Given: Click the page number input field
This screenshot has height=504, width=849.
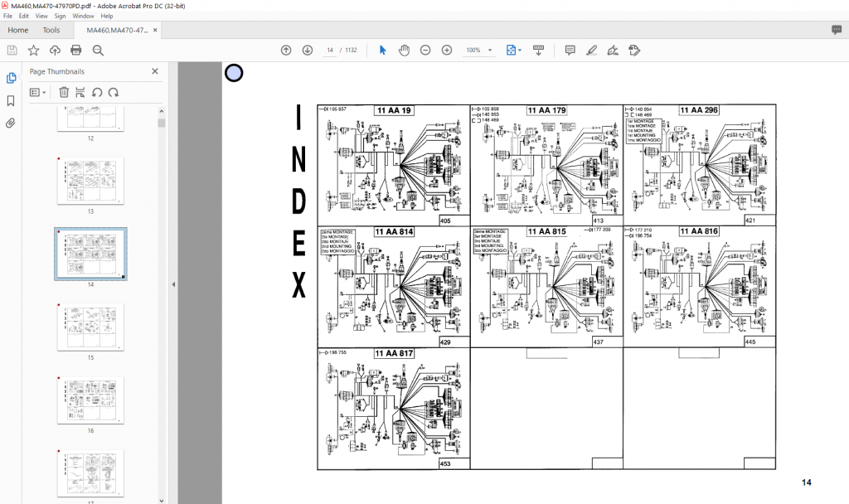Looking at the screenshot, I should tap(330, 51).
